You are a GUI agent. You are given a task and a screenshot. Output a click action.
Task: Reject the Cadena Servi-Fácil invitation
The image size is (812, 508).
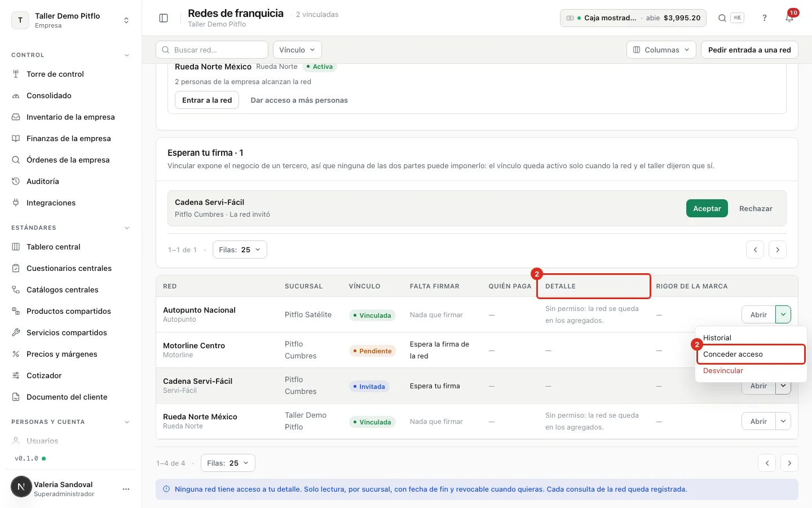(756, 208)
